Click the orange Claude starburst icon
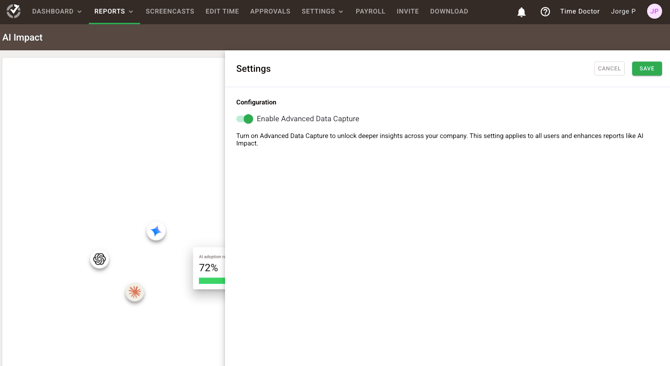This screenshot has height=366, width=670. [135, 292]
